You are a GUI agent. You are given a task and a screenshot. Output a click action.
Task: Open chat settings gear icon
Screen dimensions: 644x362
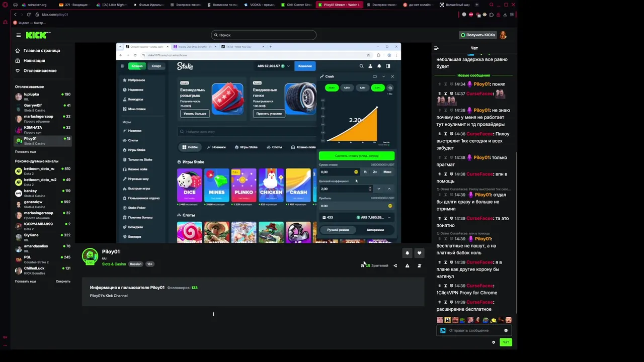494,342
